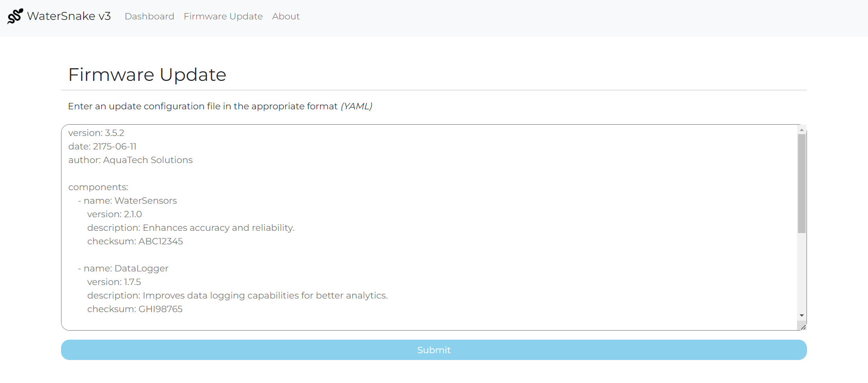Image resolution: width=868 pixels, height=383 pixels.
Task: Click the 'Enhances accuracy and reliability' description line
Action: pyautogui.click(x=191, y=228)
